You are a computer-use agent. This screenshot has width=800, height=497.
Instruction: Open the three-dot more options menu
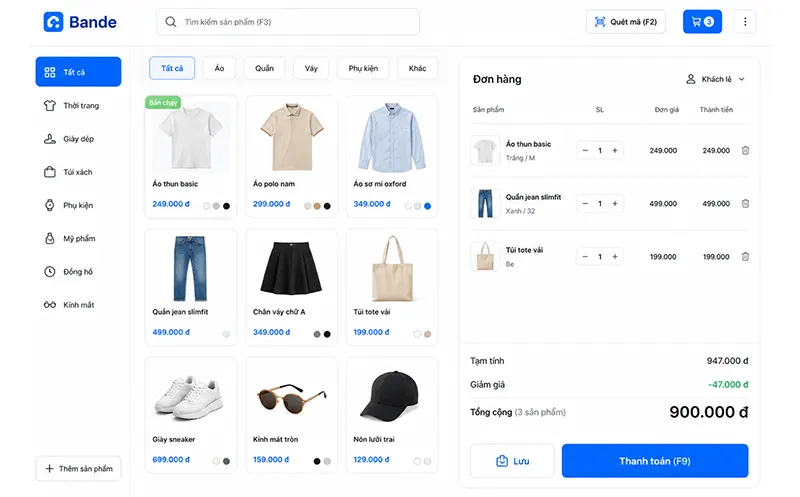pos(745,21)
